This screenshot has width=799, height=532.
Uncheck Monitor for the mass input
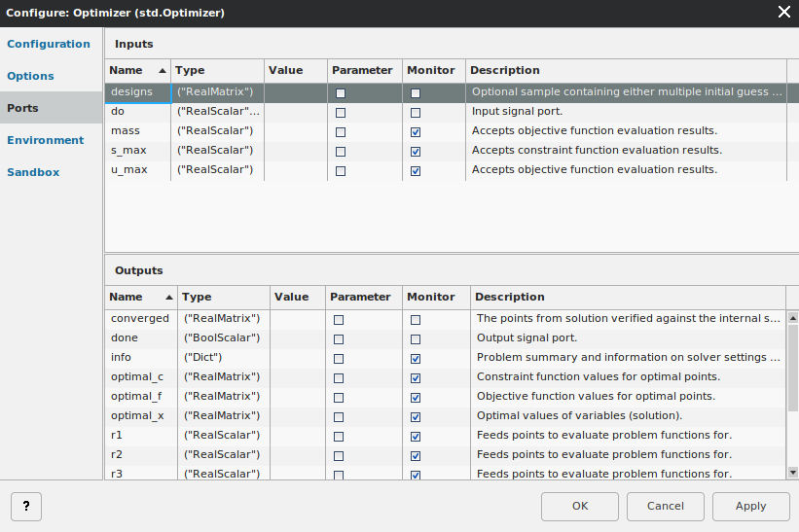416,132
